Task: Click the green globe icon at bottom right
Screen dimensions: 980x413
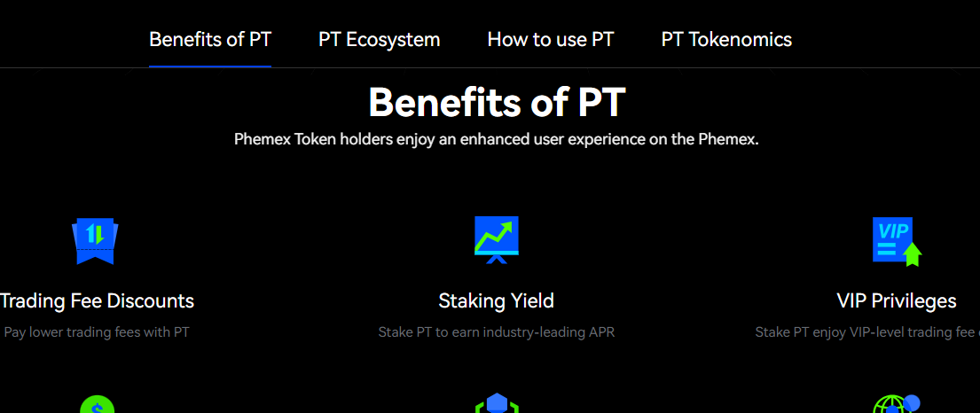Action: pyautogui.click(x=897, y=403)
